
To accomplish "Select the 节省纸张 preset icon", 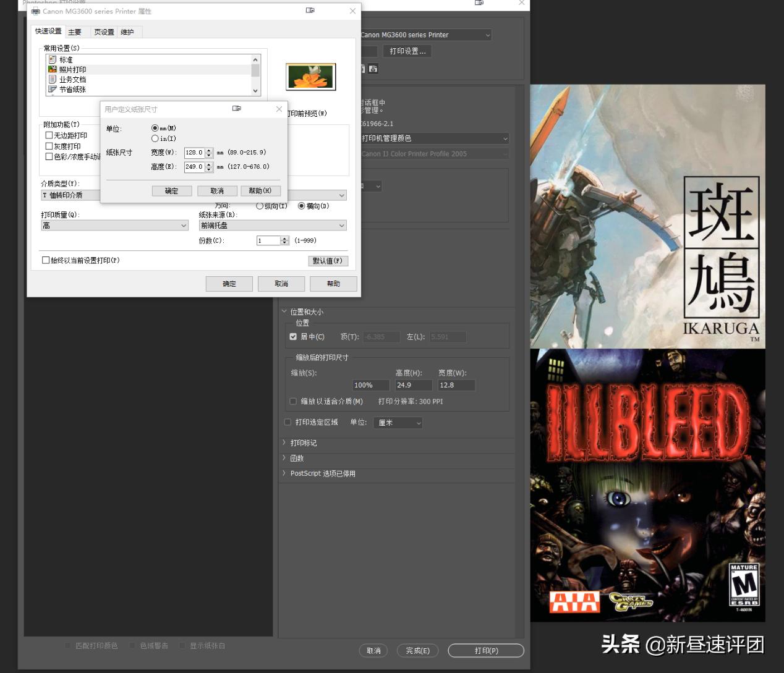I will point(53,89).
